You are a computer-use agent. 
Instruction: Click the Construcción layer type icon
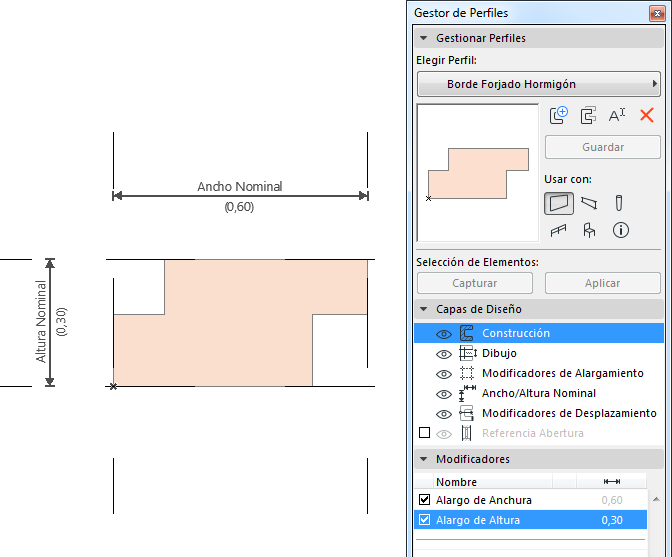point(467,333)
